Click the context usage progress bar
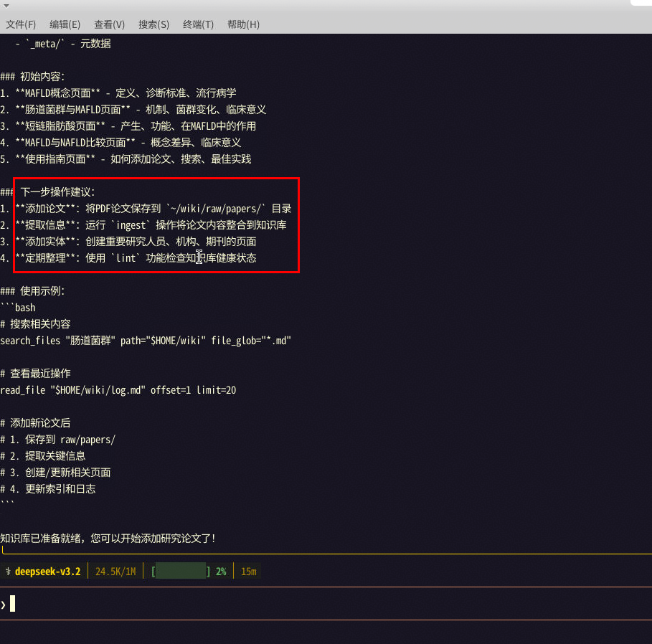Screen dimensions: 652x644 tap(181, 572)
